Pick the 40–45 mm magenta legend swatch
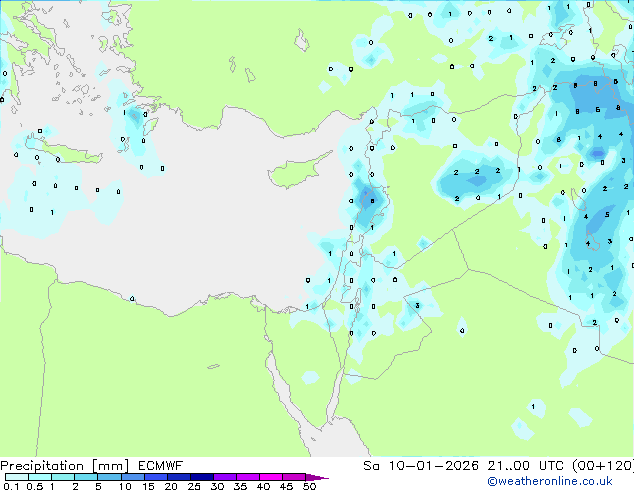The image size is (634, 490). coord(271,477)
